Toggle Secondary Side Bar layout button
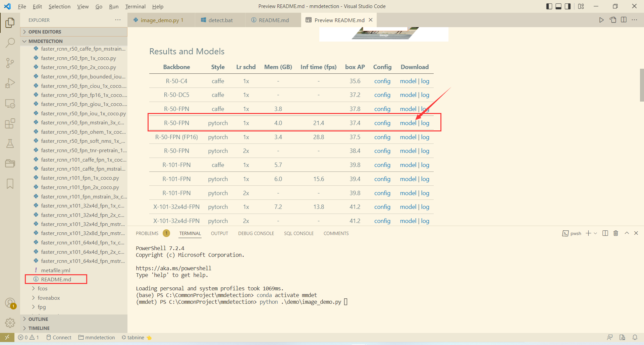 [x=568, y=6]
